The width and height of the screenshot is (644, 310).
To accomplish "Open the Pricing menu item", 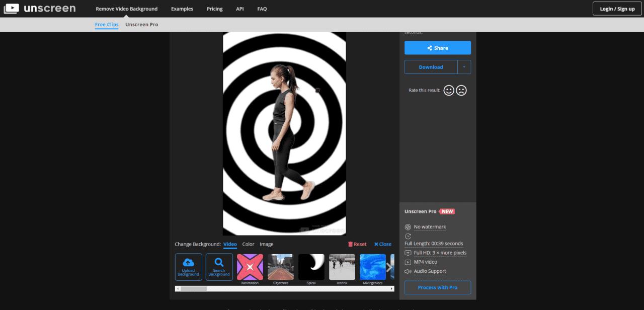I will coord(214,9).
